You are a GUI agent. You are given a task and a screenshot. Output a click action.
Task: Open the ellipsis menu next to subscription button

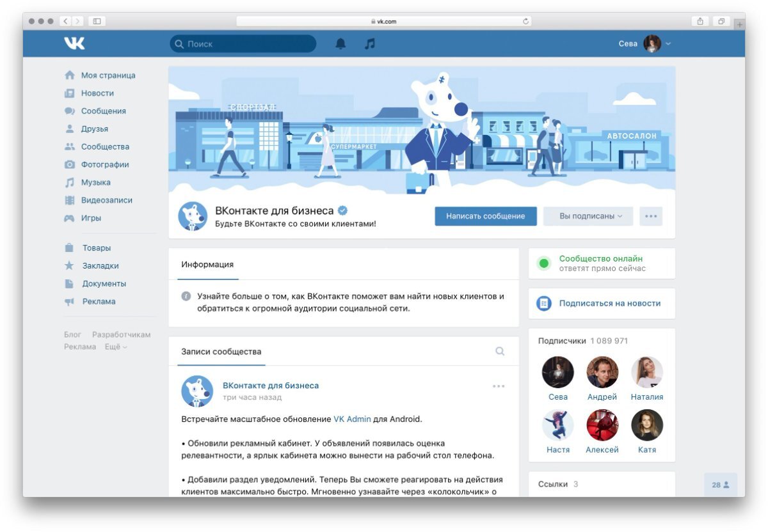[651, 216]
